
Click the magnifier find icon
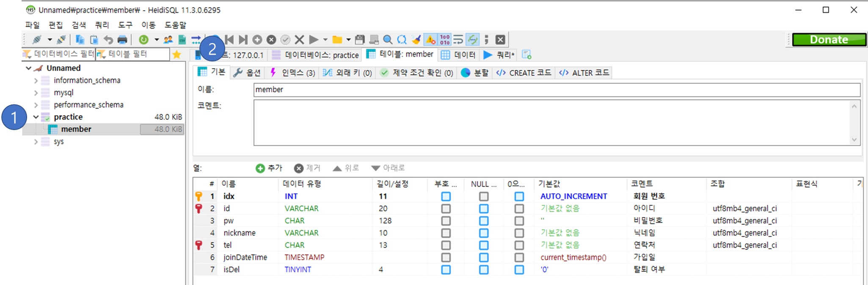pyautogui.click(x=388, y=40)
